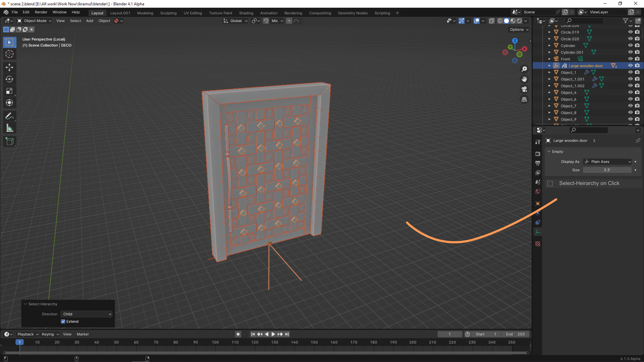Hide Cylinder.001 with its eye icon
Image resolution: width=644 pixels, height=362 pixels.
(x=630, y=52)
